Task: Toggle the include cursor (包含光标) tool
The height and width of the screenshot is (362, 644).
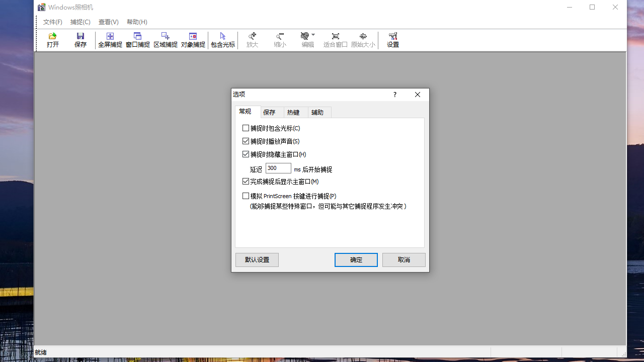Action: point(222,40)
